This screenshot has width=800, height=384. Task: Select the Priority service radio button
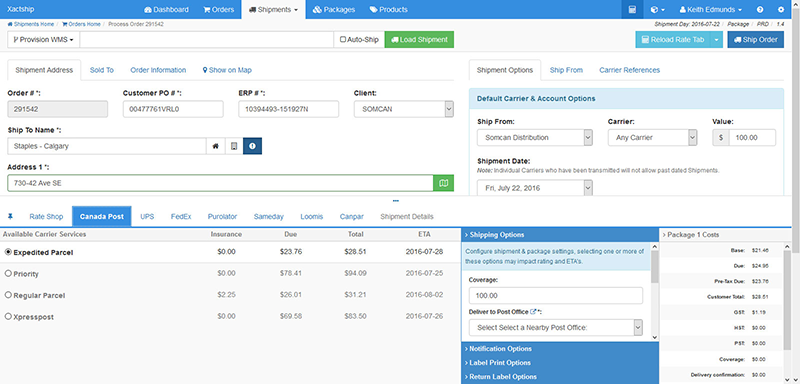[x=8, y=273]
